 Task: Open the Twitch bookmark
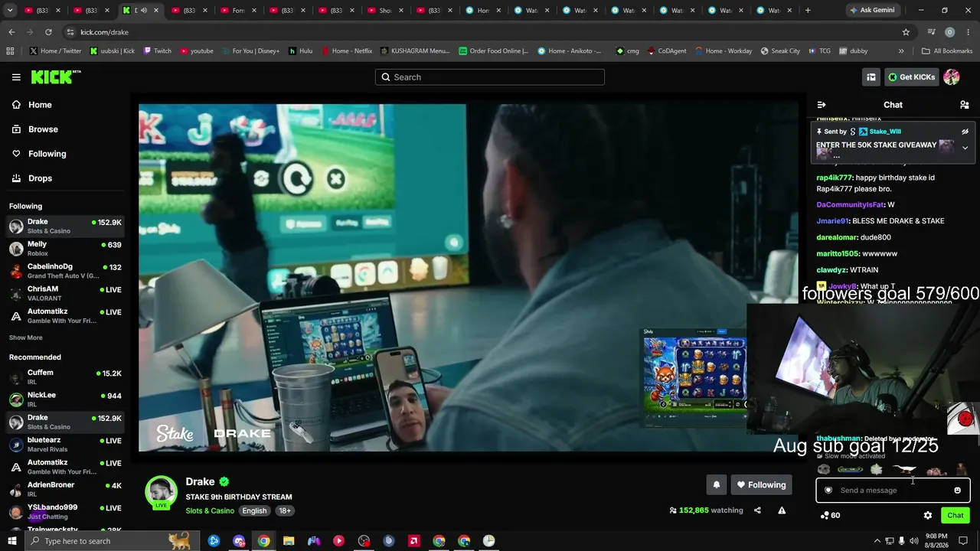[157, 51]
